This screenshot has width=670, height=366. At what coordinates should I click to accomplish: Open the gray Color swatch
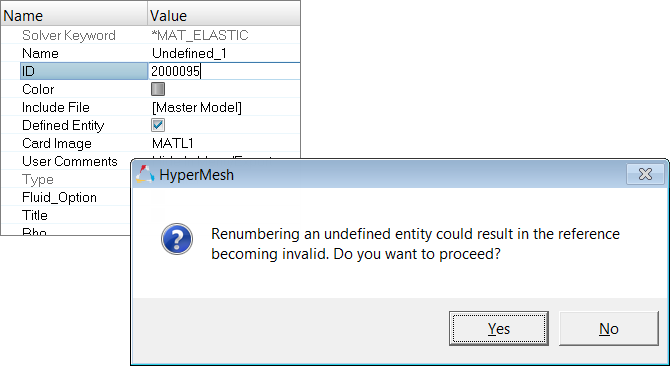coord(158,89)
